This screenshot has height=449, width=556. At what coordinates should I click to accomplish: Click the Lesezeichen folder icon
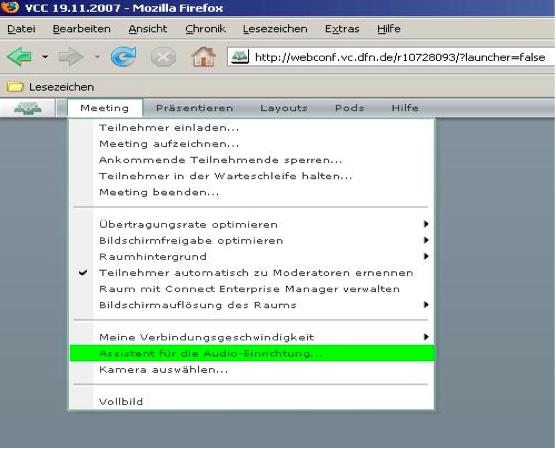coord(15,87)
